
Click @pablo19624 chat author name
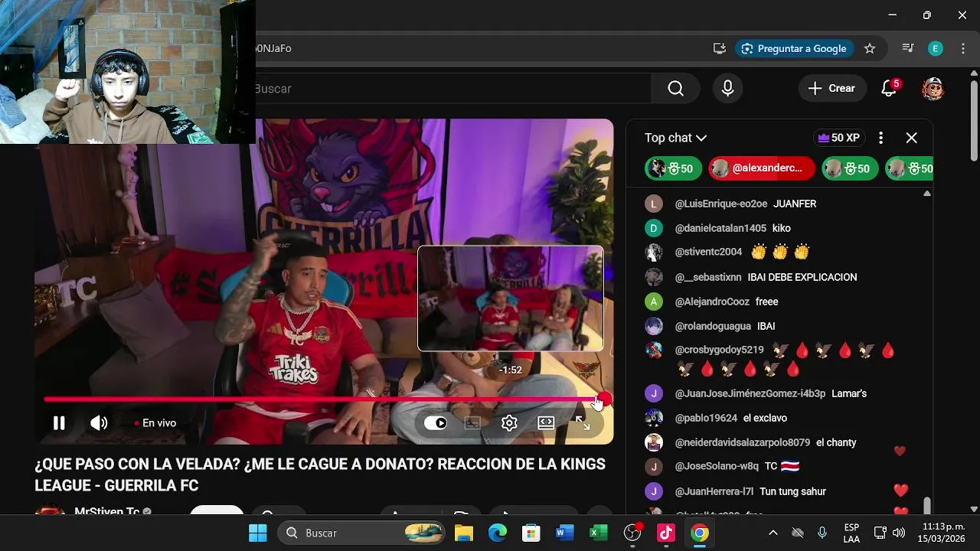706,418
